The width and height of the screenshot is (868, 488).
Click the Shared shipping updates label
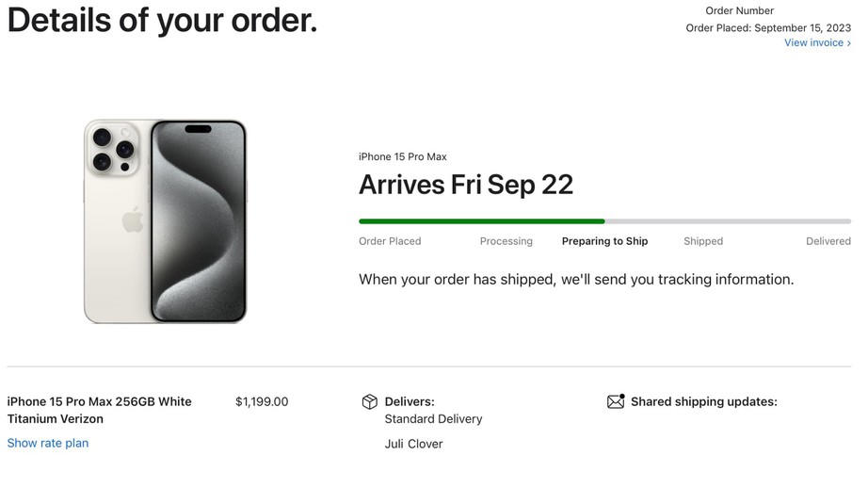(x=703, y=401)
